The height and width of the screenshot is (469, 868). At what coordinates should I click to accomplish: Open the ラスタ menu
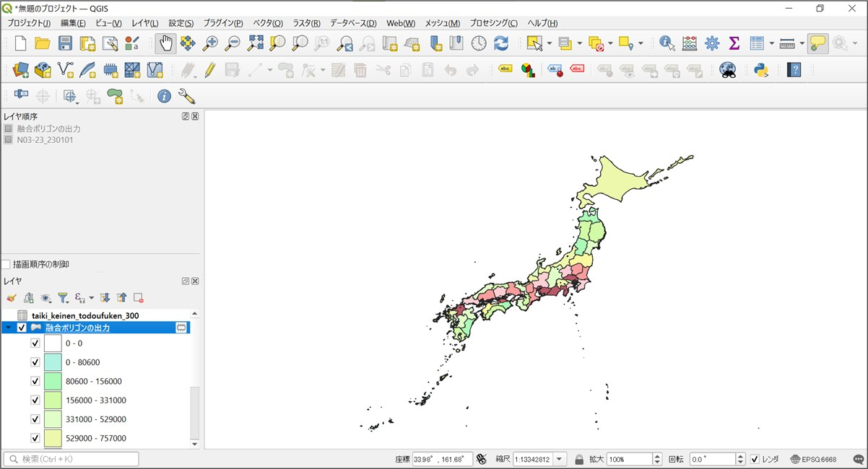[306, 23]
